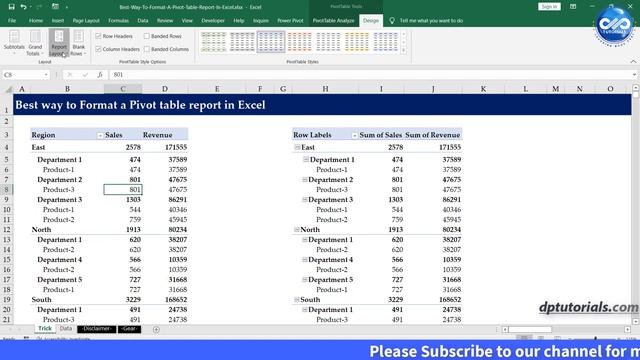Switch to the Page Layout tab

86,20
